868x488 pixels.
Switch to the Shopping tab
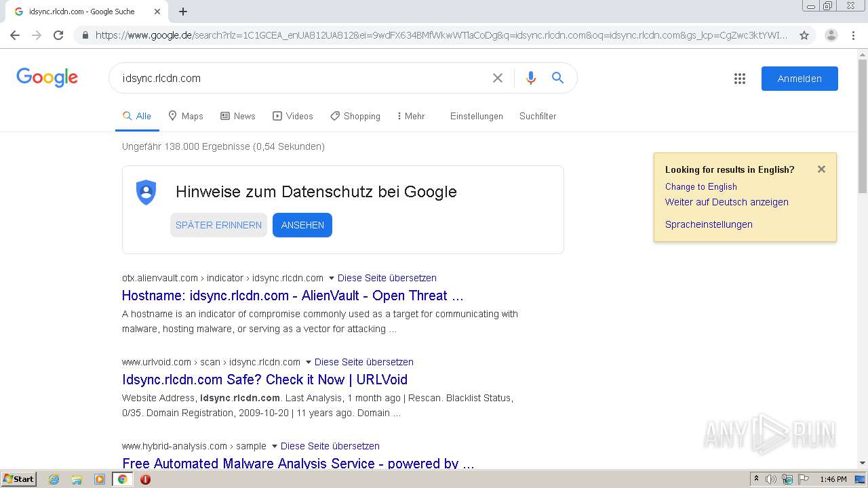click(x=355, y=116)
